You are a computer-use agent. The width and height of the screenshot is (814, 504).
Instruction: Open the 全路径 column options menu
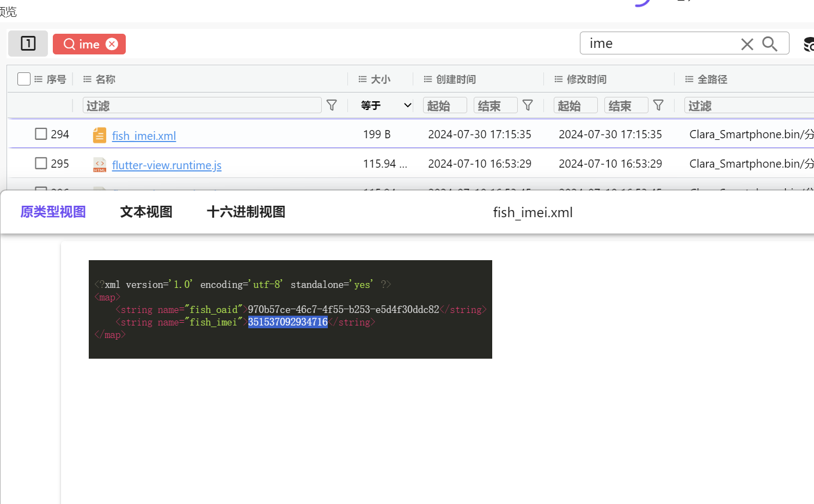(688, 79)
